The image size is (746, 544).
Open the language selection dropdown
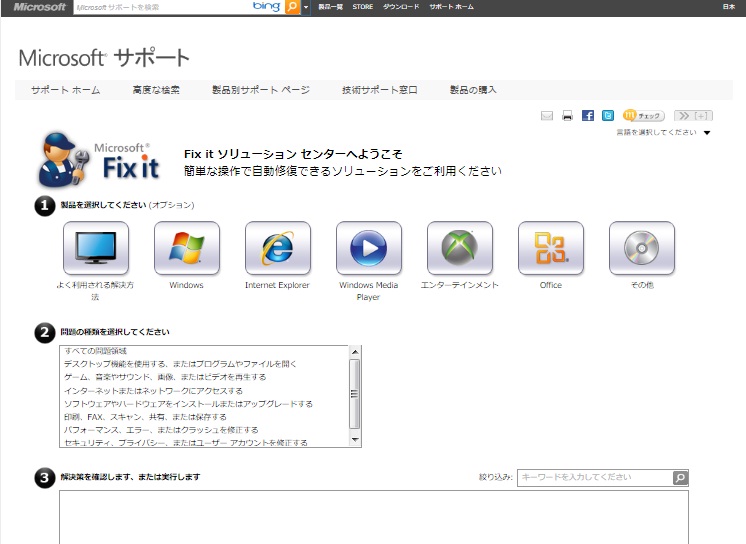663,132
